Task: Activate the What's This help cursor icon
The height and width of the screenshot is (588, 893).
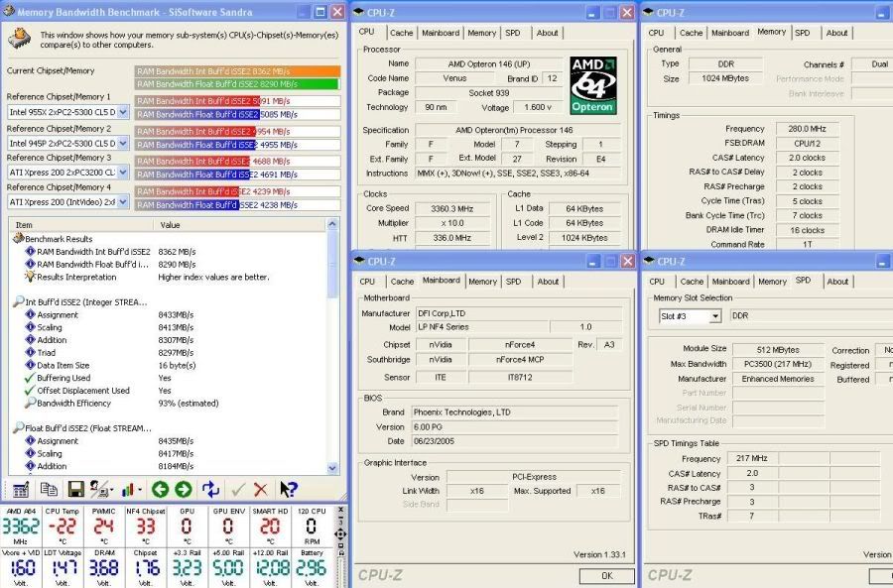Action: coord(288,489)
